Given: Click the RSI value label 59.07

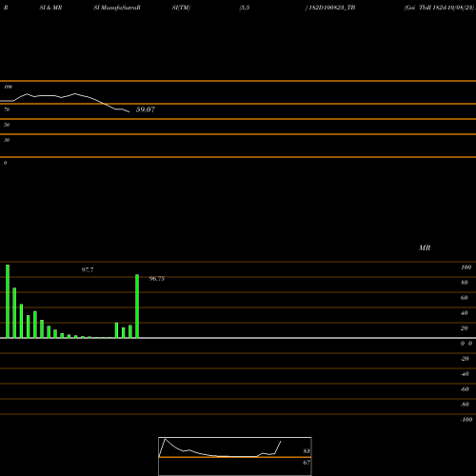Looking at the screenshot, I should 146,109.
